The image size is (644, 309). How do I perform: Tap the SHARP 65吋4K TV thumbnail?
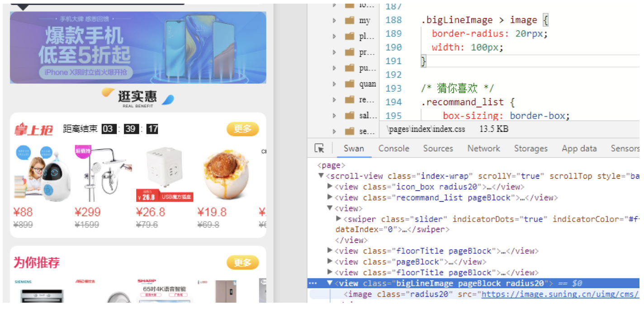(x=165, y=290)
